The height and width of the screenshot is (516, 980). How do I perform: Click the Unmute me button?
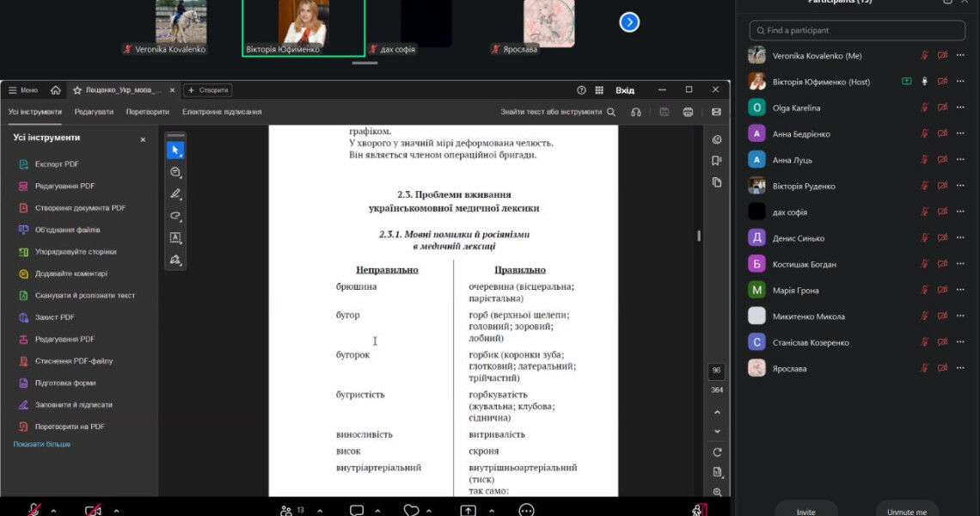point(907,511)
